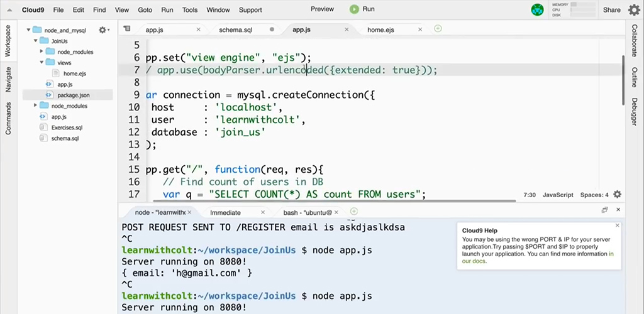Screen dimensions: 644x314
Task: Open the Goto menu
Action: 145,10
